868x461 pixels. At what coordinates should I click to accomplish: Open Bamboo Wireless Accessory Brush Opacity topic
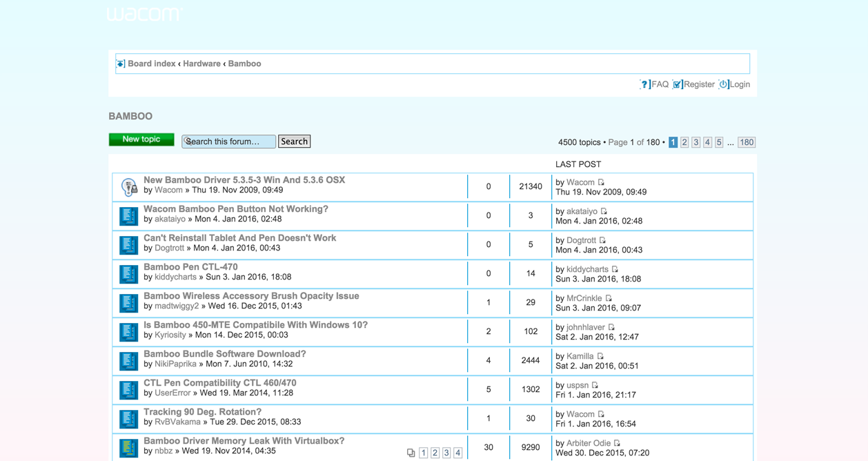pos(251,296)
